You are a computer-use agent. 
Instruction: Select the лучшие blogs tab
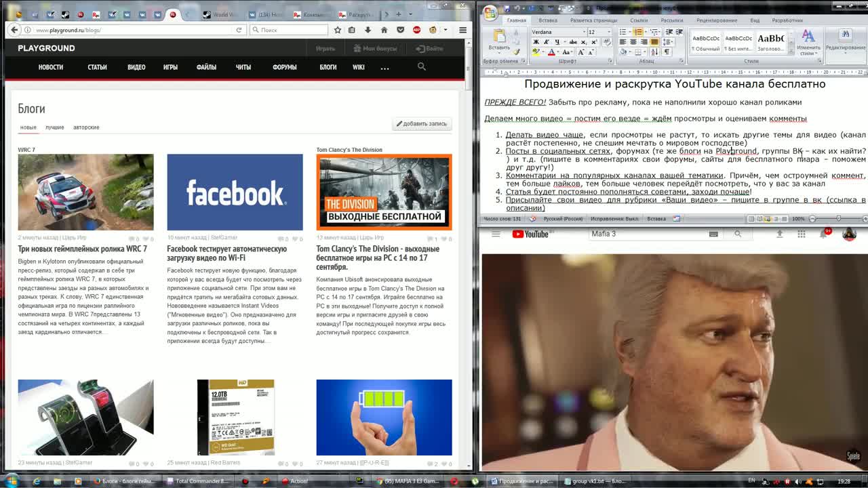coord(55,127)
